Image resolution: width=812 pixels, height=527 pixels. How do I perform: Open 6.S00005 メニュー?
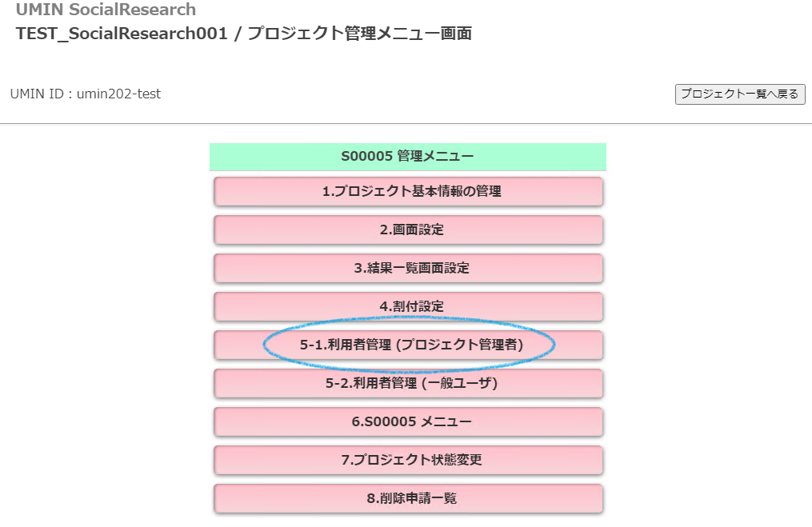(408, 422)
